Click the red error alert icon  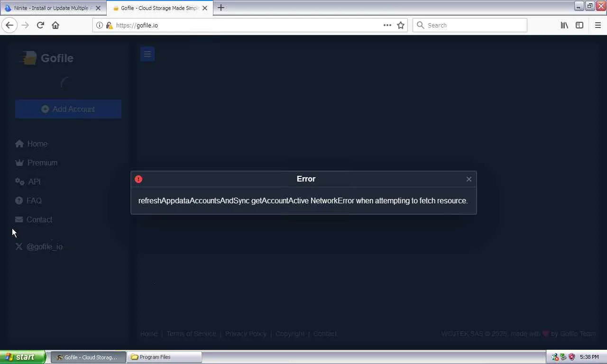[x=138, y=179]
